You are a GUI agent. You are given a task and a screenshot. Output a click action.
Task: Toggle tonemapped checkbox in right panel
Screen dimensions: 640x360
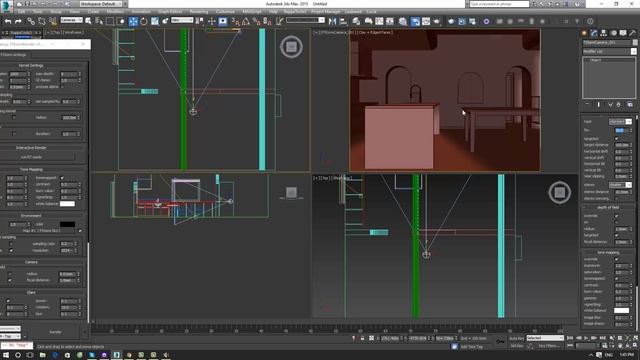(x=616, y=279)
